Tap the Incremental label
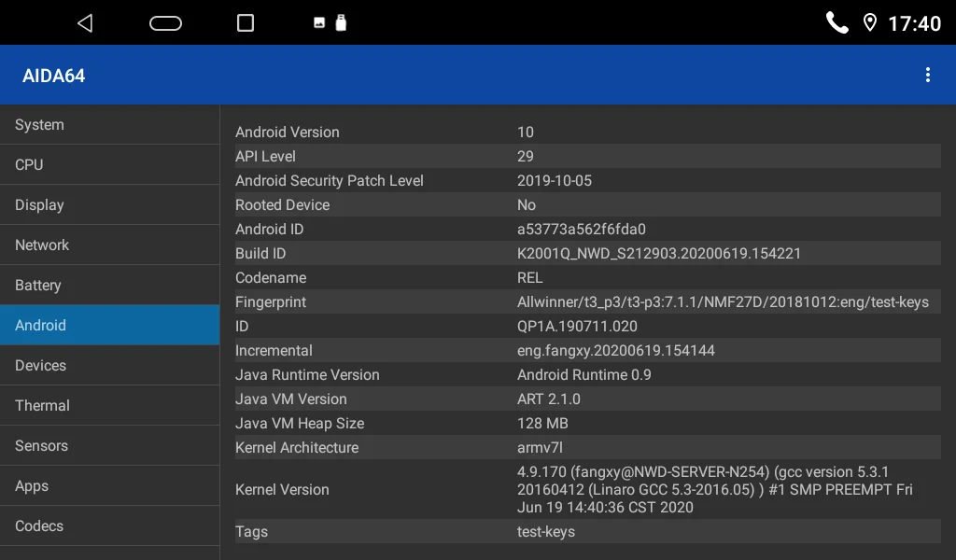Image resolution: width=956 pixels, height=560 pixels. tap(274, 350)
